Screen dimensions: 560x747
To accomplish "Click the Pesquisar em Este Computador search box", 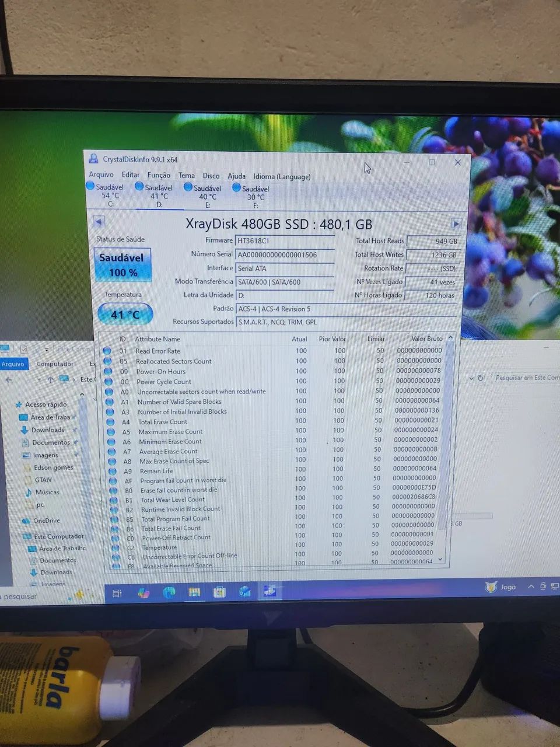I will click(x=526, y=378).
